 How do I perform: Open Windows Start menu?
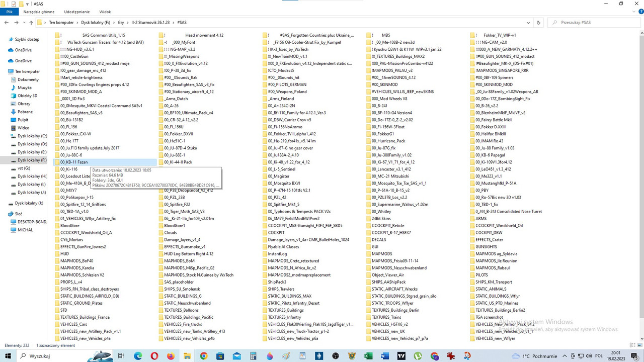point(7,355)
